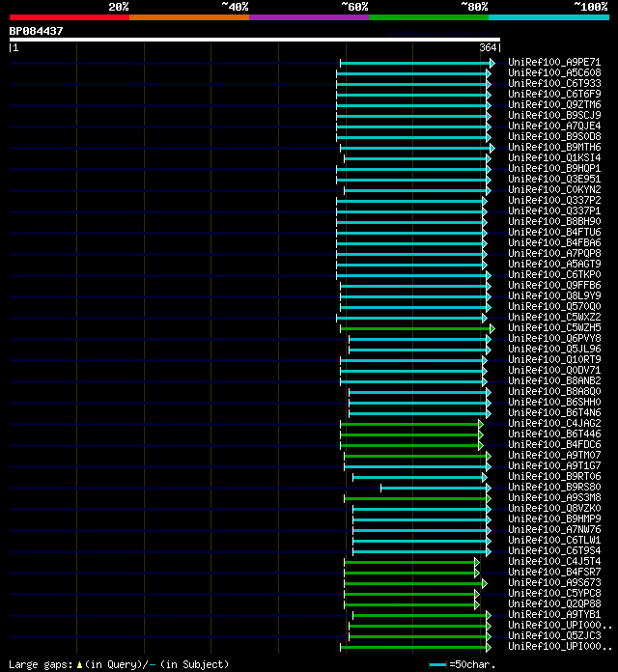618x672 pixels.
Task: Select label UniRef100_Q8VZK0
Action: [554, 508]
